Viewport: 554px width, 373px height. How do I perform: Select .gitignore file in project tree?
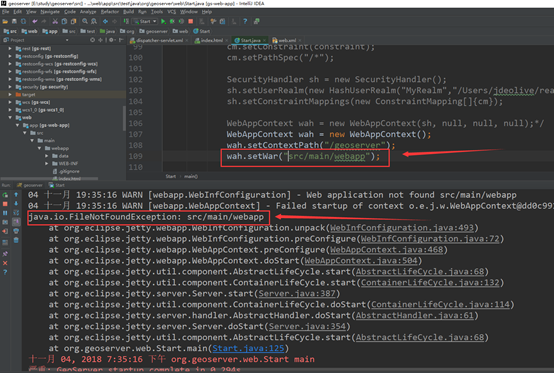click(66, 171)
